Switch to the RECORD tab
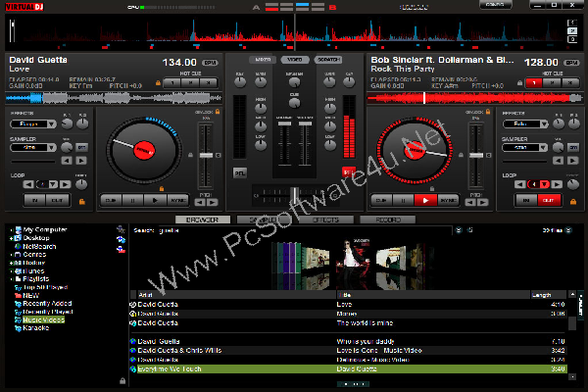This screenshot has width=588, height=392. [x=387, y=220]
